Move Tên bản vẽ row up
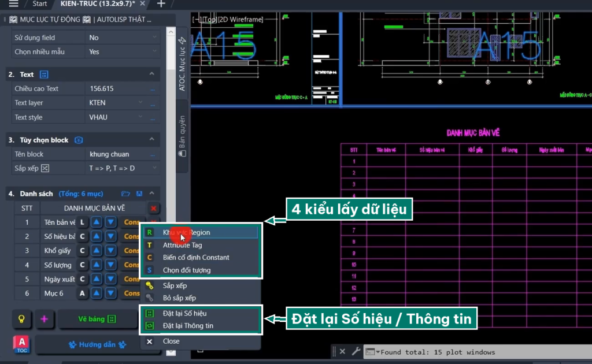Viewport: 592px width, 364px height. click(x=97, y=222)
